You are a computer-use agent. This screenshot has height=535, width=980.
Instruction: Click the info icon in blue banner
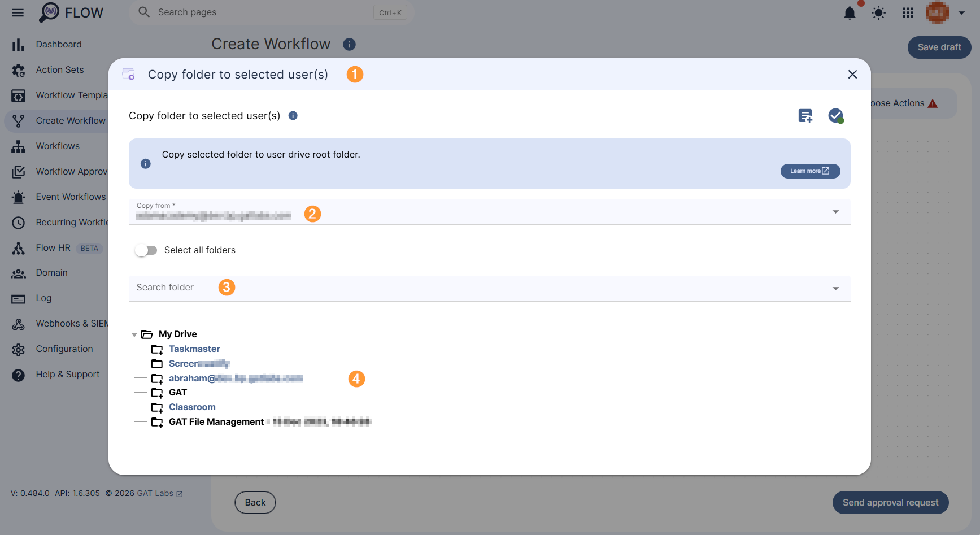click(x=146, y=164)
